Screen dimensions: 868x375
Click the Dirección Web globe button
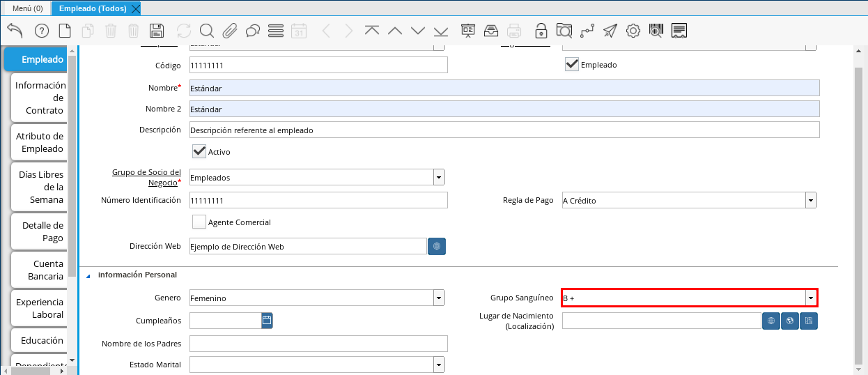[437, 246]
